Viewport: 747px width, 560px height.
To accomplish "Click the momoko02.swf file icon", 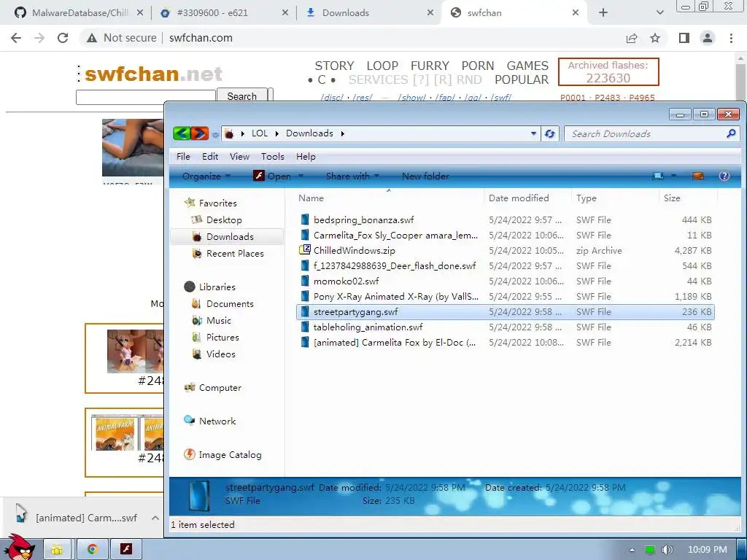I will 305,281.
